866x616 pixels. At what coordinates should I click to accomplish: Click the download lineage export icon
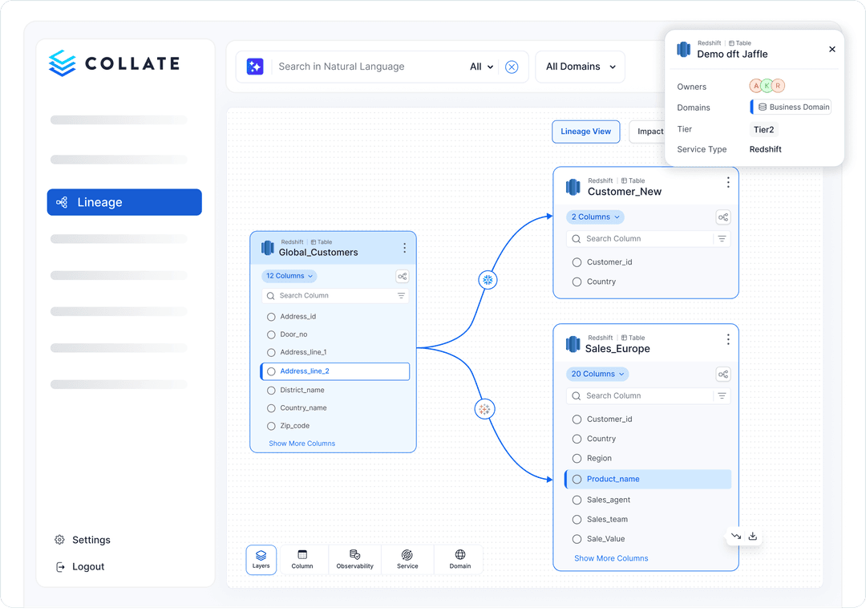(x=752, y=536)
